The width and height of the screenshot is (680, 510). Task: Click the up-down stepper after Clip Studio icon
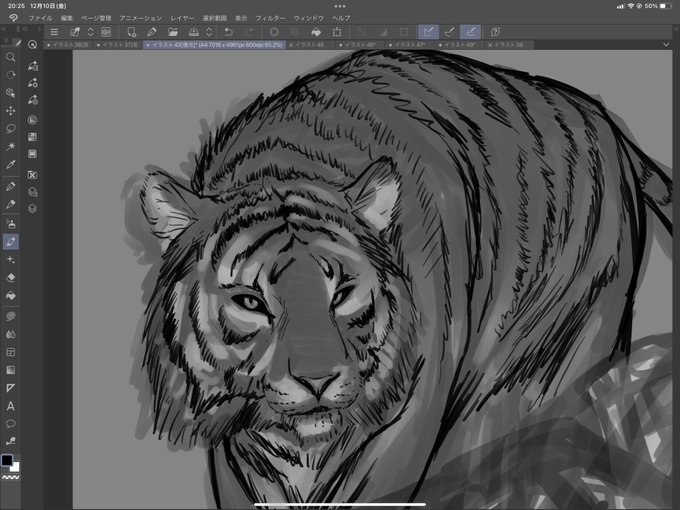91,32
